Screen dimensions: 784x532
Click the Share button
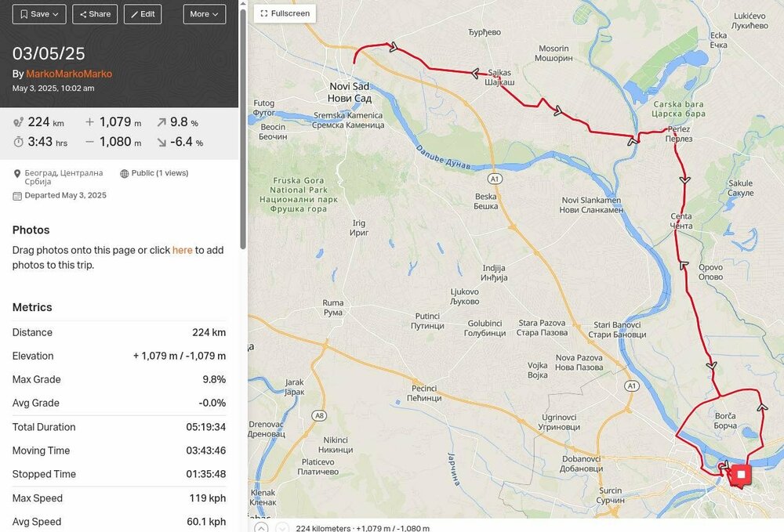(95, 14)
